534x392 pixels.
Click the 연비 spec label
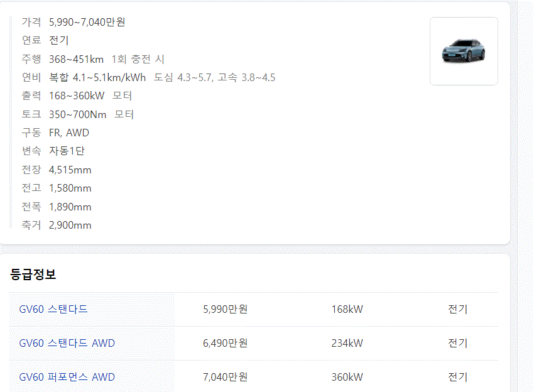click(x=31, y=78)
